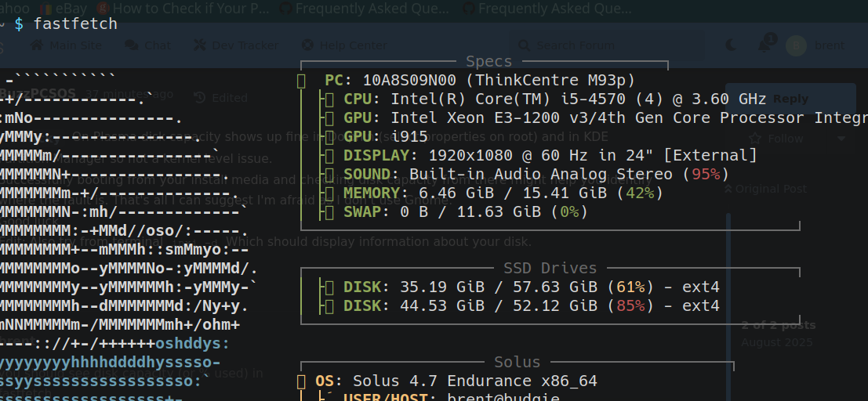Screen dimensions: 868x401
Task: Click the 'Specs' section heading
Action: (x=488, y=61)
